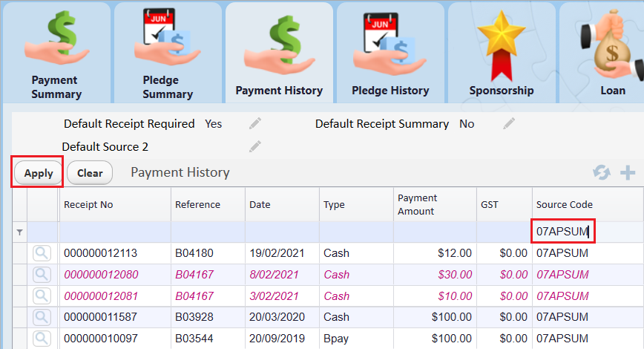Click pencil icon next to Default Source 2

pyautogui.click(x=255, y=147)
